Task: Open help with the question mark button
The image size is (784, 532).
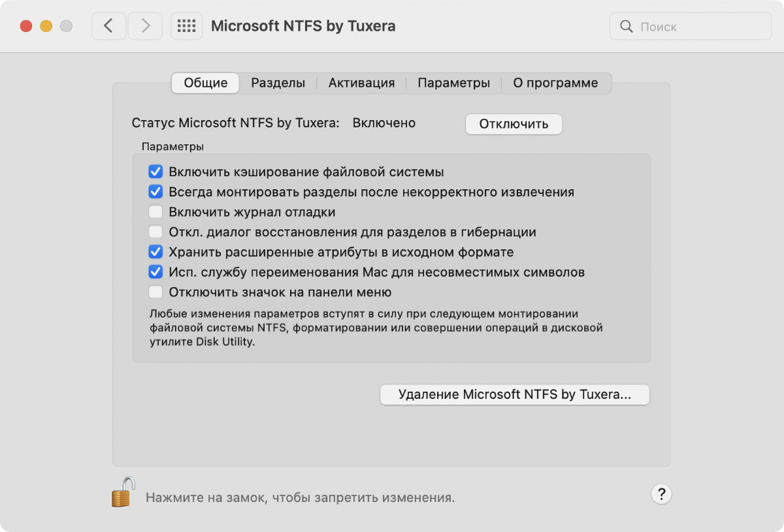Action: tap(661, 493)
